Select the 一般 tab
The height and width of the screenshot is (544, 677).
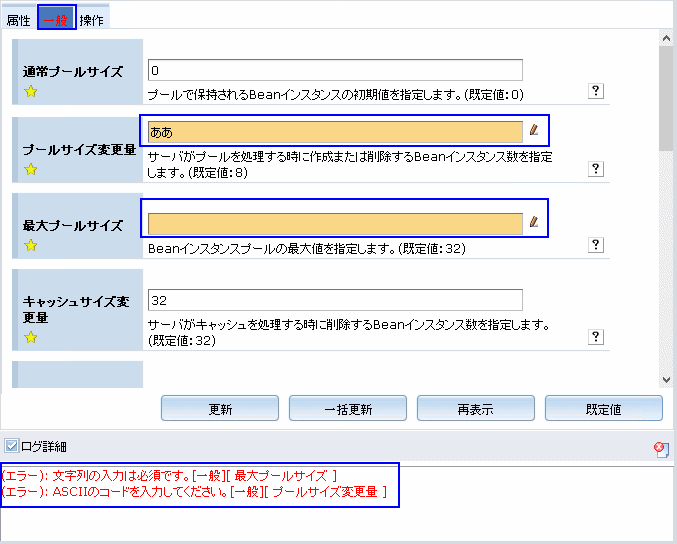56,20
